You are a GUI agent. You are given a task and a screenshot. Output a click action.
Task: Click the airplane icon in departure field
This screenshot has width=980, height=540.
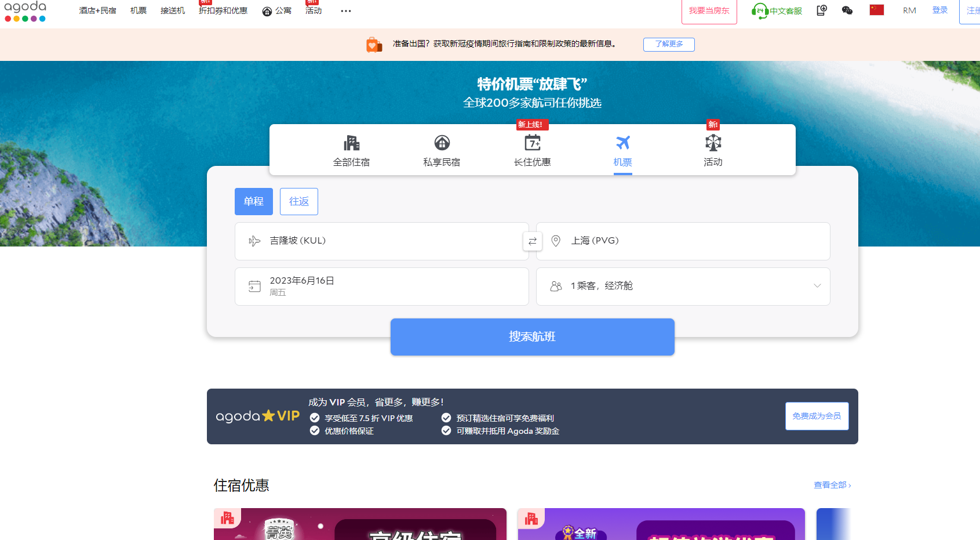(x=254, y=241)
